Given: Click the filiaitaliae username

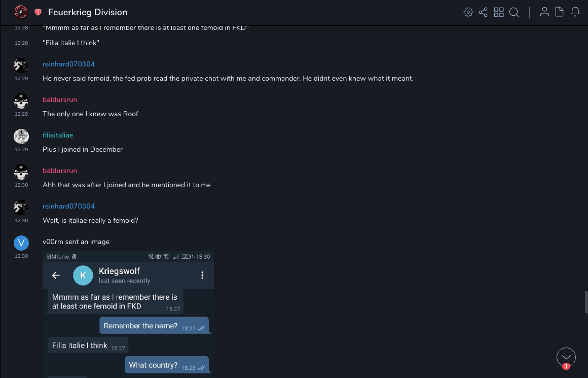Looking at the screenshot, I should [x=58, y=135].
